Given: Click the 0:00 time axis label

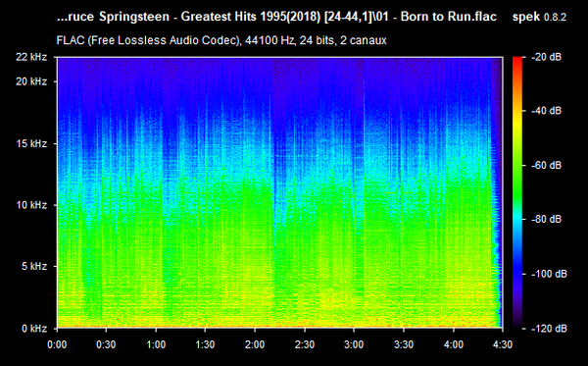Looking at the screenshot, I should [x=57, y=344].
